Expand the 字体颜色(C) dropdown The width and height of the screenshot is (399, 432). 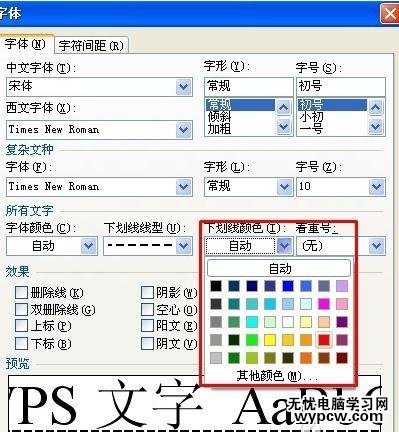point(89,246)
